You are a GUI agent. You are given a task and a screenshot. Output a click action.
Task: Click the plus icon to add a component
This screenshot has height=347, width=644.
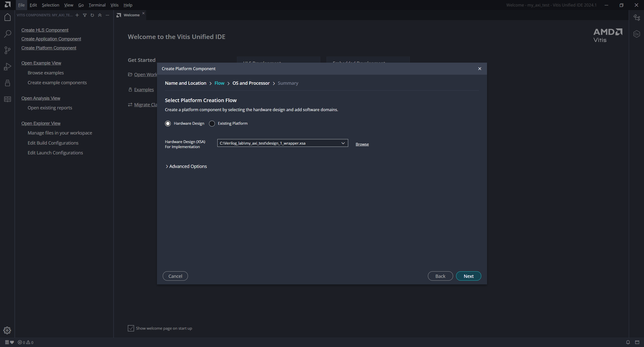[x=77, y=15]
